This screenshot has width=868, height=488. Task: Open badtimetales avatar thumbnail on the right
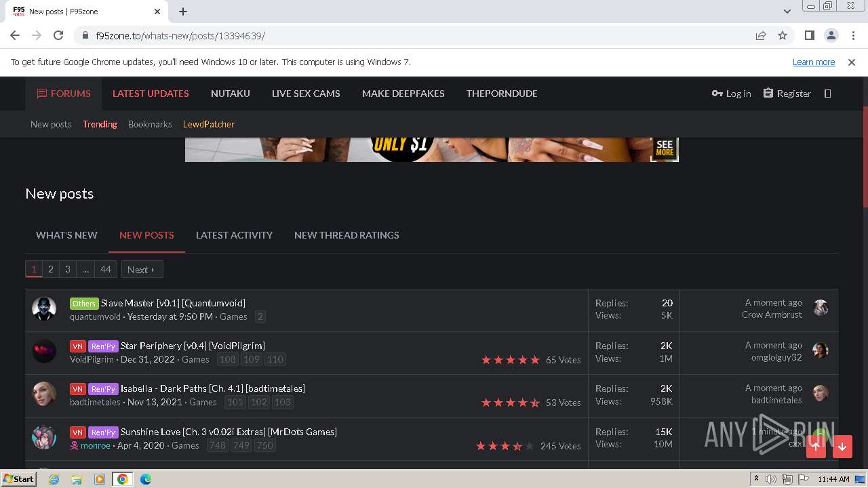[821, 393]
